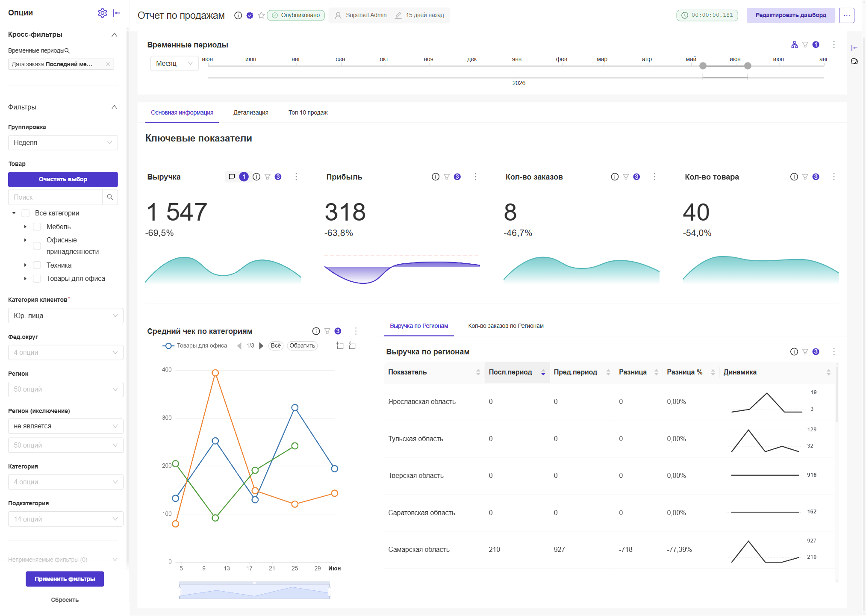This screenshot has width=866, height=616.
Task: Click the search icon in Товар filter
Action: (x=110, y=197)
